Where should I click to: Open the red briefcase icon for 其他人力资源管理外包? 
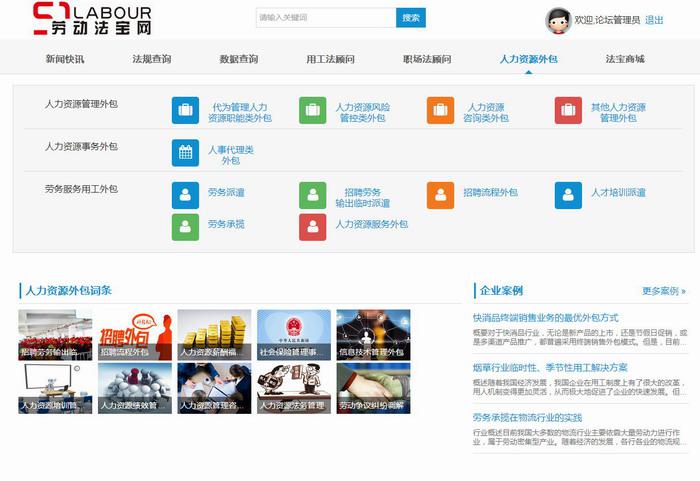(x=568, y=111)
